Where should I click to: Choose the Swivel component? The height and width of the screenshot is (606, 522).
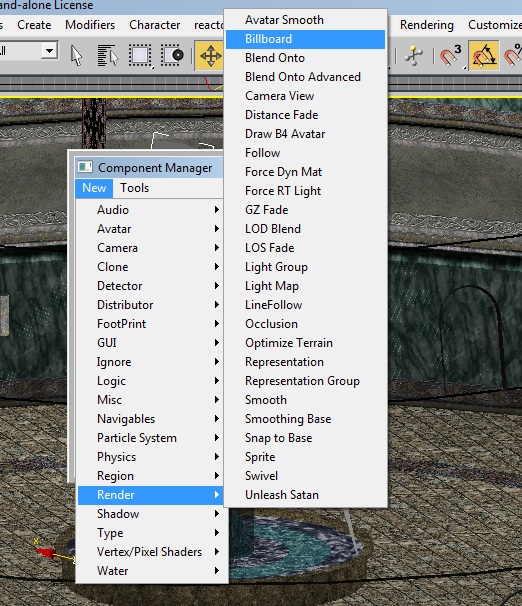click(x=305, y=476)
